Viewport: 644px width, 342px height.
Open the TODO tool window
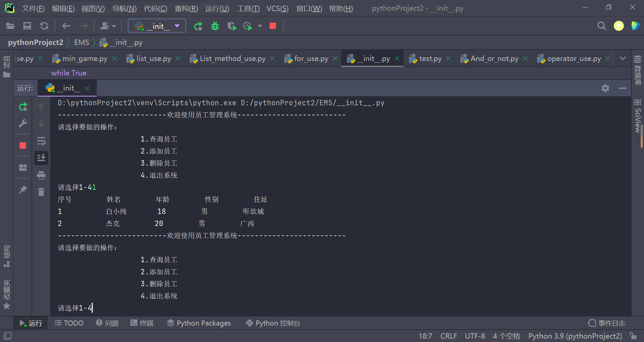69,323
